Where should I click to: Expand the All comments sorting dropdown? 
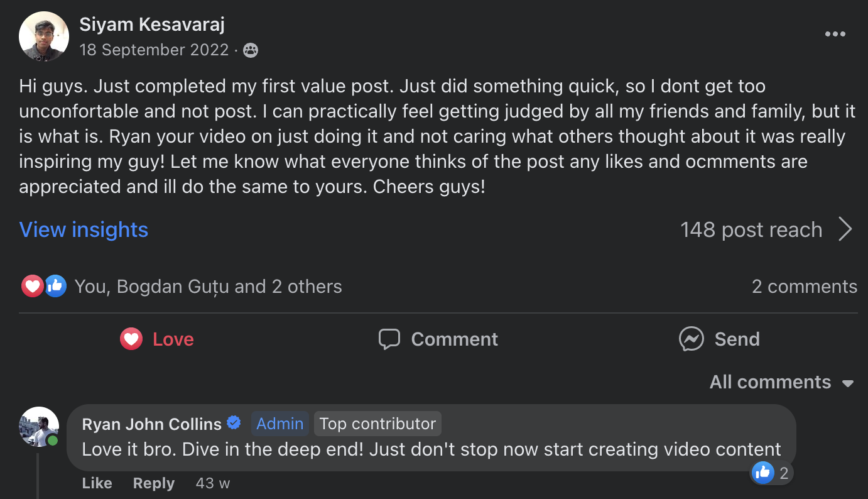pos(781,382)
